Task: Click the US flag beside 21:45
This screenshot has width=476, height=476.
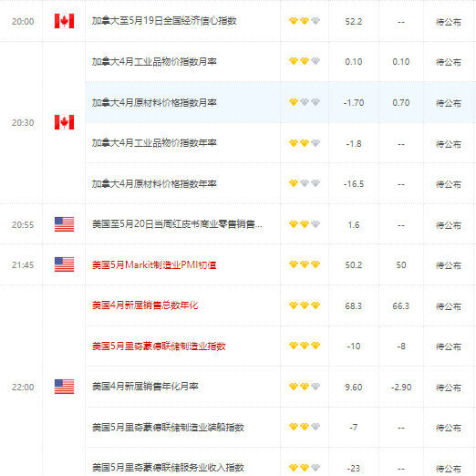Action: pos(64,264)
